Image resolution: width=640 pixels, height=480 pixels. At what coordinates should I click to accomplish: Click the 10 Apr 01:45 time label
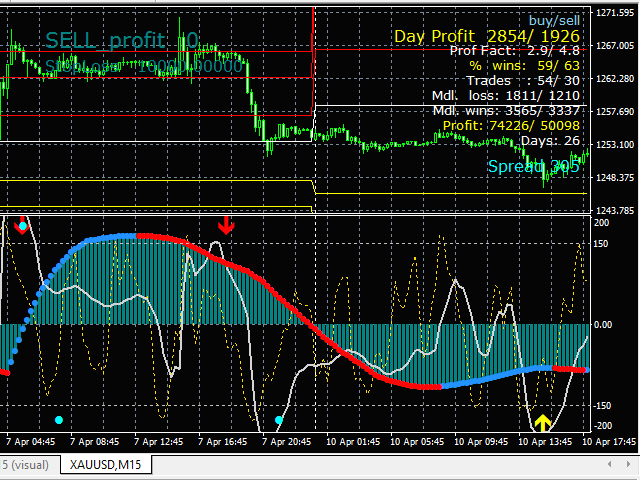tap(354, 440)
